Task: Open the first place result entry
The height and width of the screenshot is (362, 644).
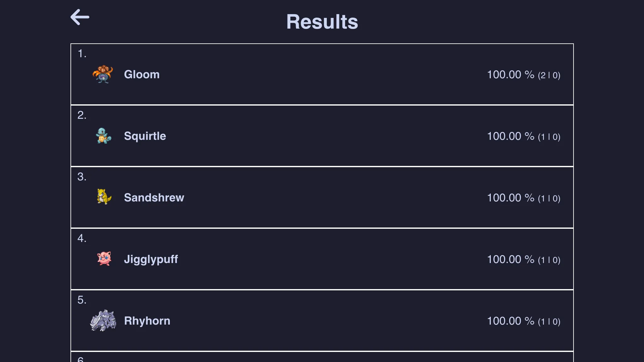Action: point(322,74)
